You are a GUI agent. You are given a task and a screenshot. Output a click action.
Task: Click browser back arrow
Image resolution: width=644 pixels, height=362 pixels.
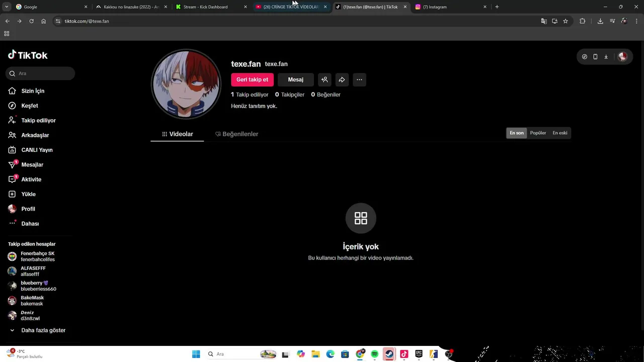tap(7, 21)
